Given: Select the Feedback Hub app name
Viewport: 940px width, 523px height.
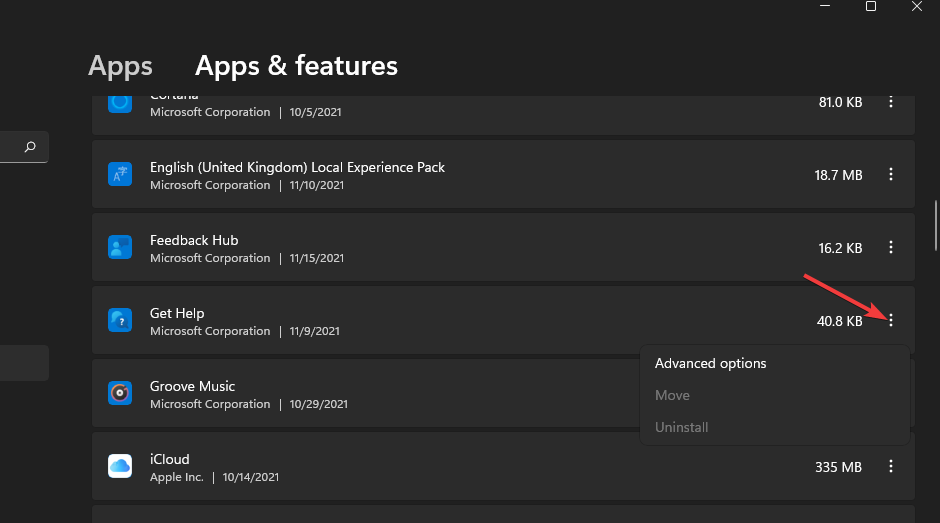Looking at the screenshot, I should [x=194, y=241].
